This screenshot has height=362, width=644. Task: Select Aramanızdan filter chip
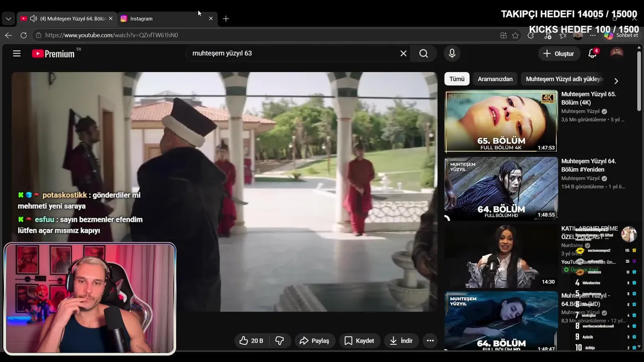pos(495,79)
